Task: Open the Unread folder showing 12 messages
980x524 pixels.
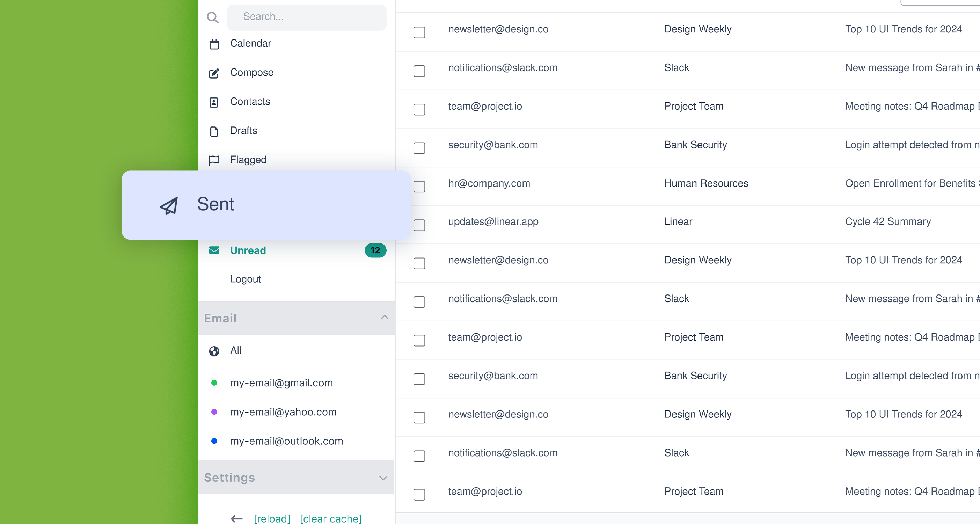Action: coord(248,250)
